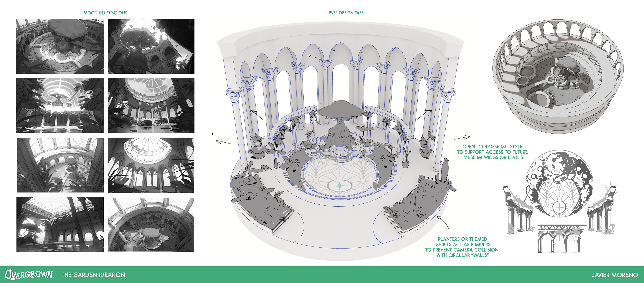Open the top-left mood illustration thumbnail
644x283 pixels.
[60, 46]
